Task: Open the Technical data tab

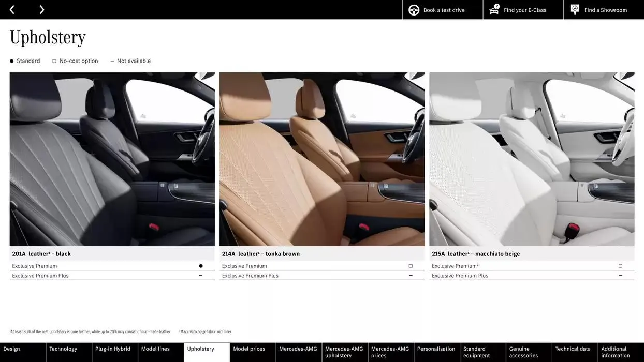Action: tap(575, 352)
